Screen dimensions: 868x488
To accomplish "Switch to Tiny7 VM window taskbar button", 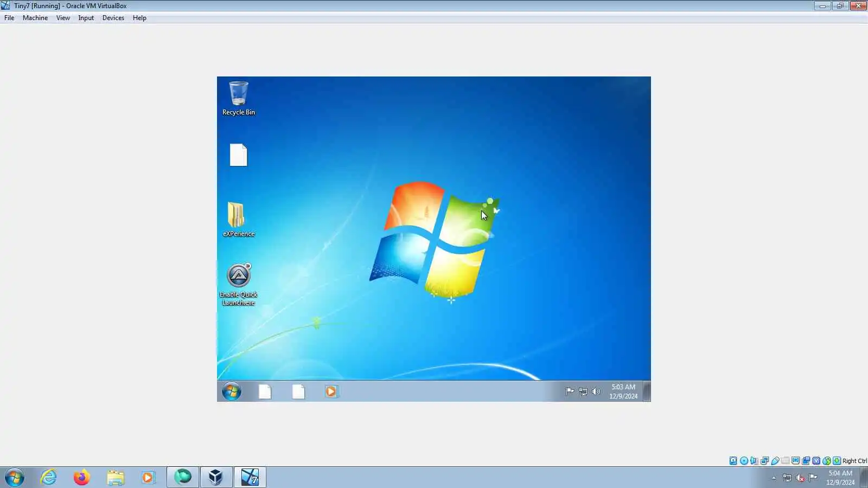I will 250,478.
